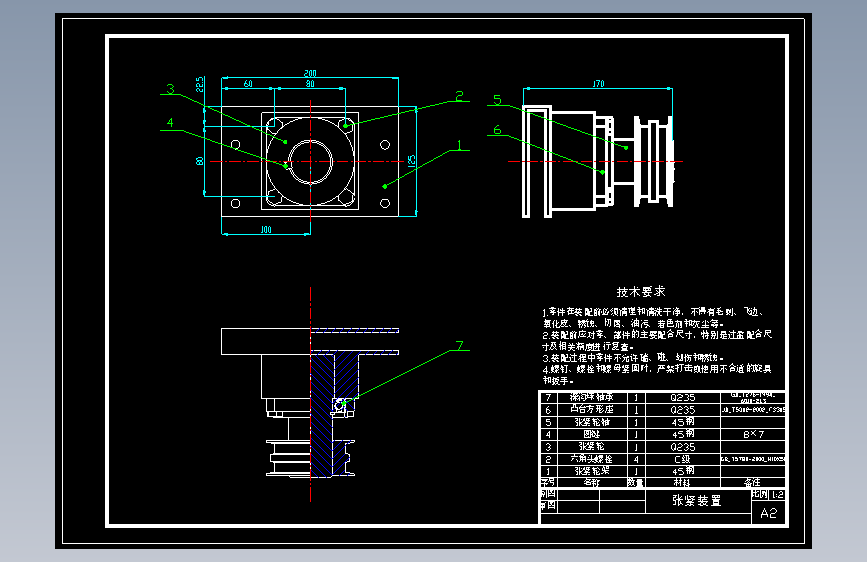867x562 pixels.
Task: Click 45钢 material in the 张紧轮架 row
Action: (683, 471)
